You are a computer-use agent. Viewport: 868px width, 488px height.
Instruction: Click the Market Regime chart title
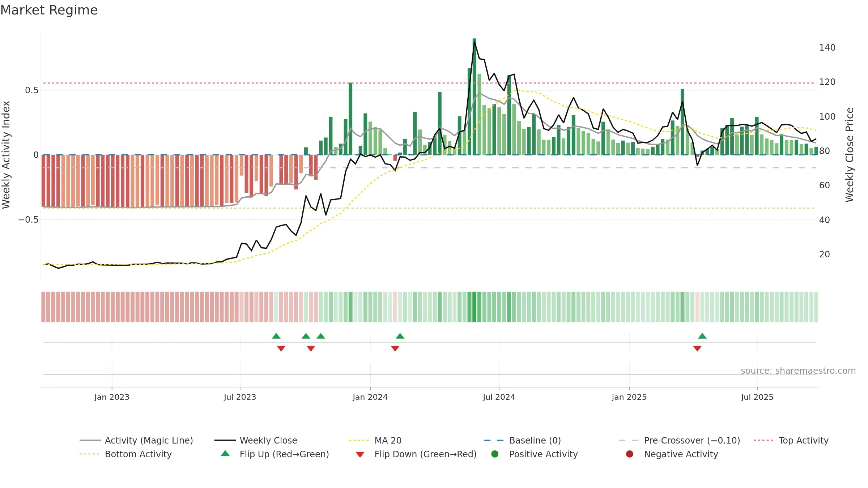click(x=49, y=10)
